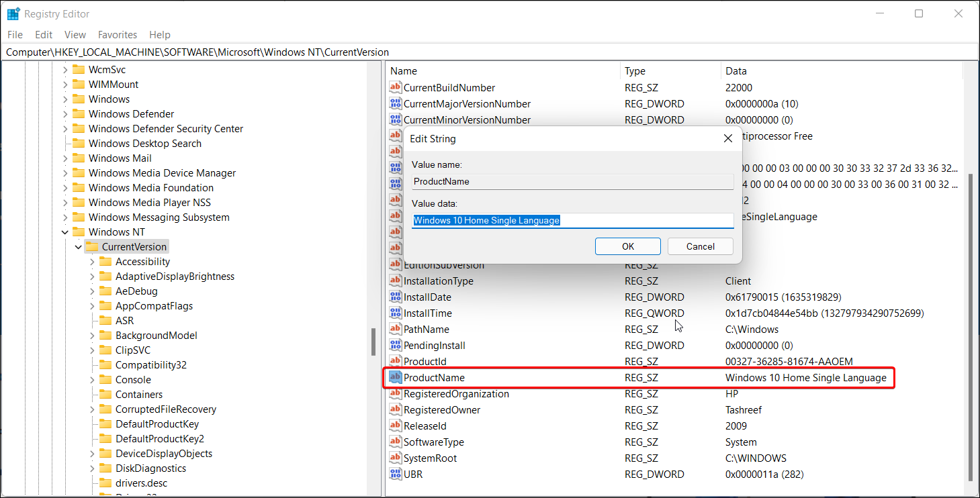Click the WcmSvc folder icon
The height and width of the screenshot is (498, 980).
[78, 70]
